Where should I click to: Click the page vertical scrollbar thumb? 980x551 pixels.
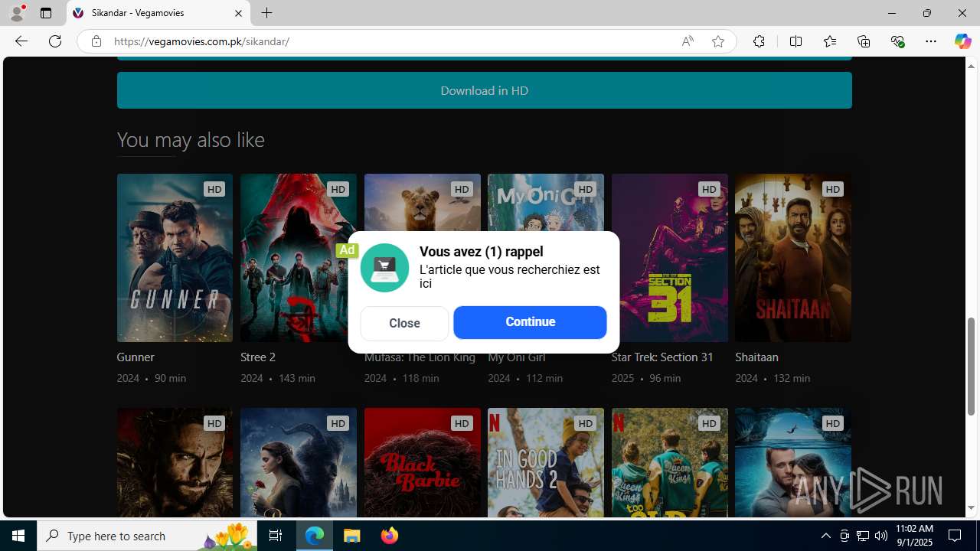[x=972, y=367]
